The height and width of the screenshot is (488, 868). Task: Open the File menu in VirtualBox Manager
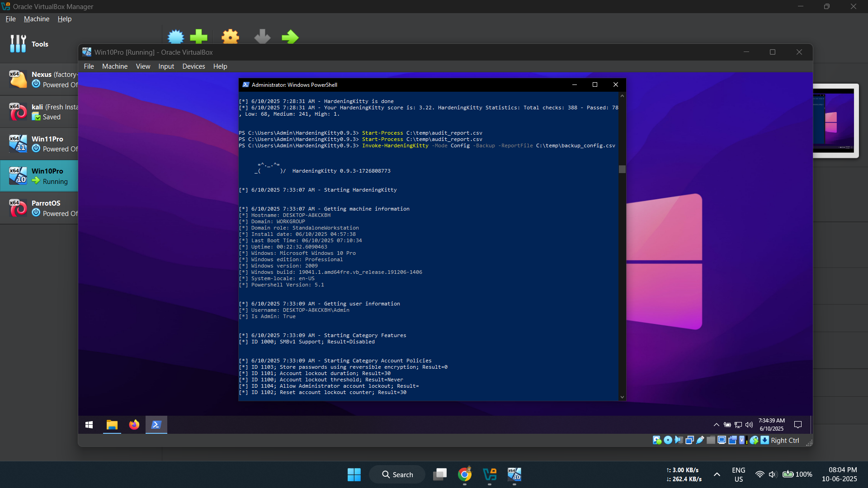pos(10,19)
